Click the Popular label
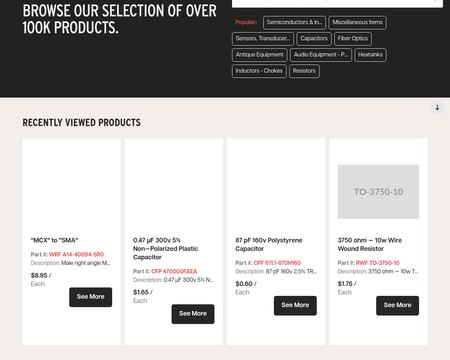Image resolution: width=450 pixels, height=360 pixels. (x=246, y=22)
